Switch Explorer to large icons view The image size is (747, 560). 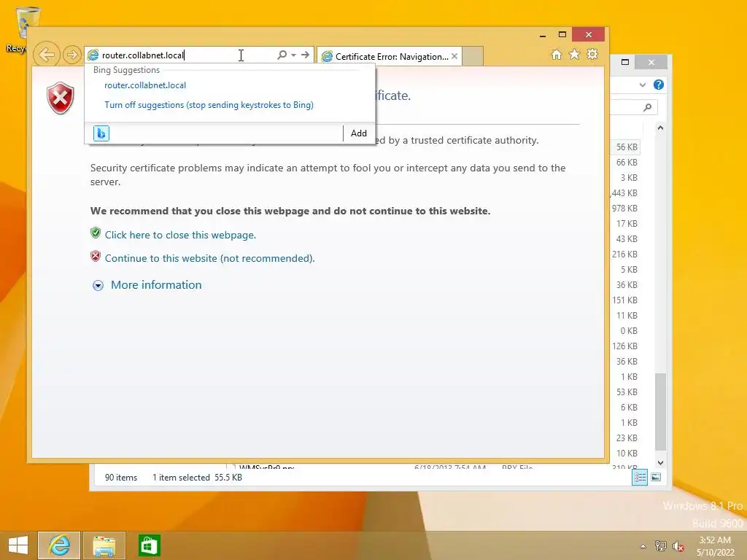[656, 477]
